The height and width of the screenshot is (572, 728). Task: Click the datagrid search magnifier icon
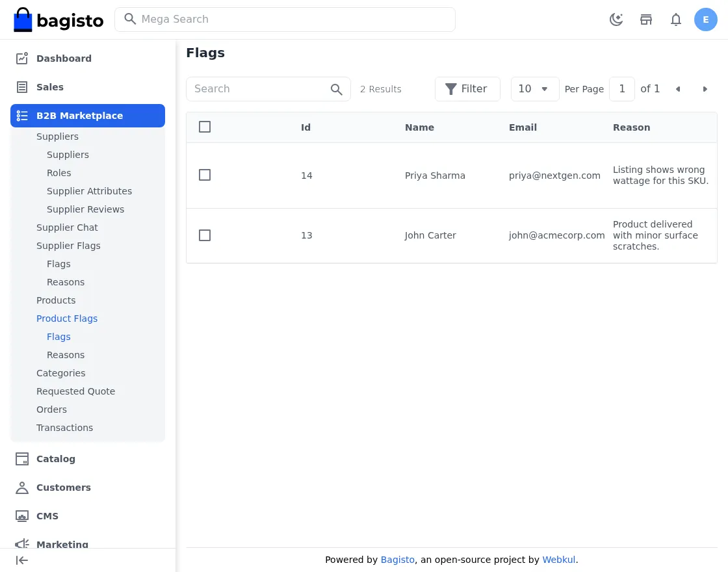337,89
